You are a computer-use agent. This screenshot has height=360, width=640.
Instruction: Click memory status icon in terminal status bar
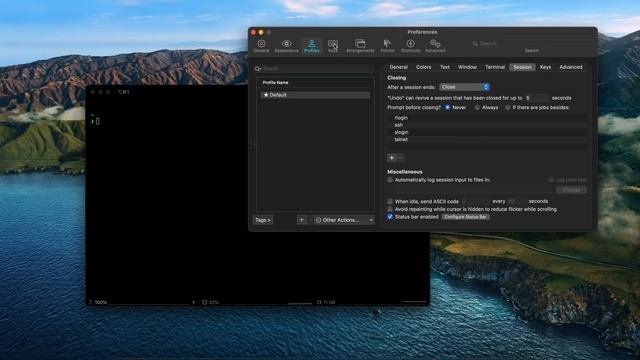click(319, 302)
